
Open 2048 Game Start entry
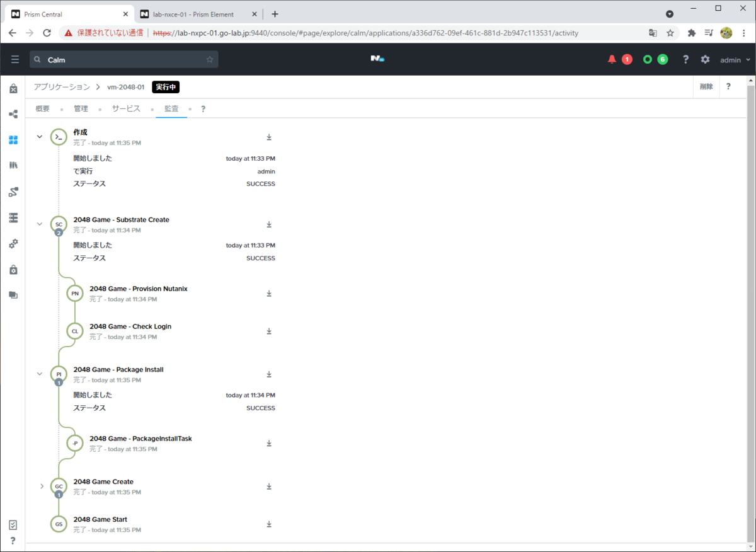pyautogui.click(x=100, y=519)
